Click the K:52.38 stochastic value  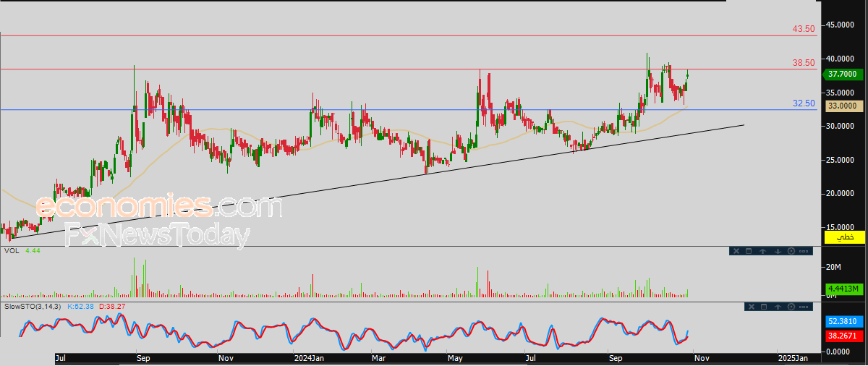[x=80, y=307]
